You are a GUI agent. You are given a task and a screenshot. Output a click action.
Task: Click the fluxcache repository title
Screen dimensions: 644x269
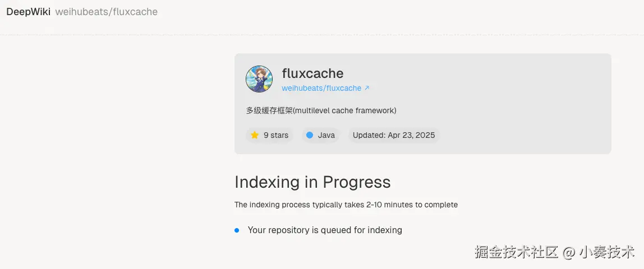(x=312, y=73)
